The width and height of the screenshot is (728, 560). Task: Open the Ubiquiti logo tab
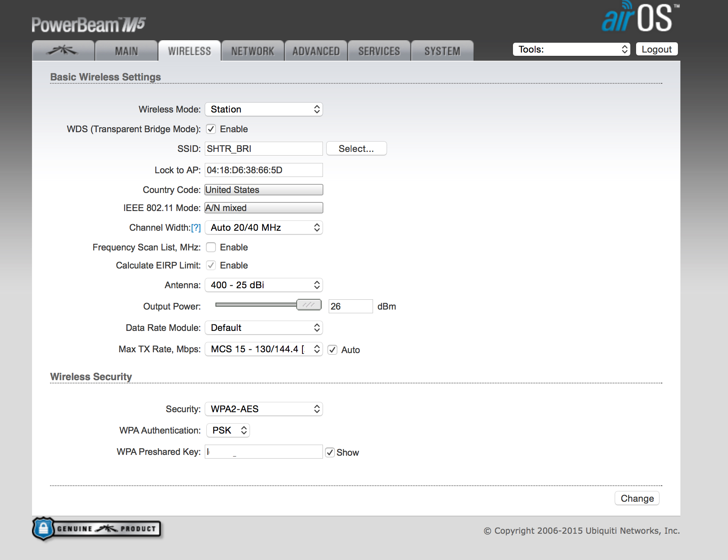coord(63,51)
